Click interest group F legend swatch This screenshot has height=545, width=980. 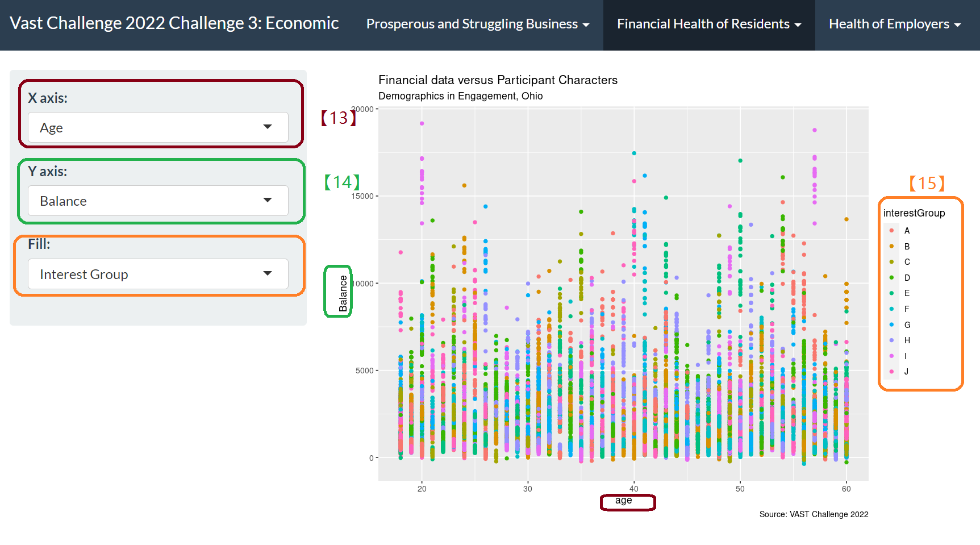[891, 309]
